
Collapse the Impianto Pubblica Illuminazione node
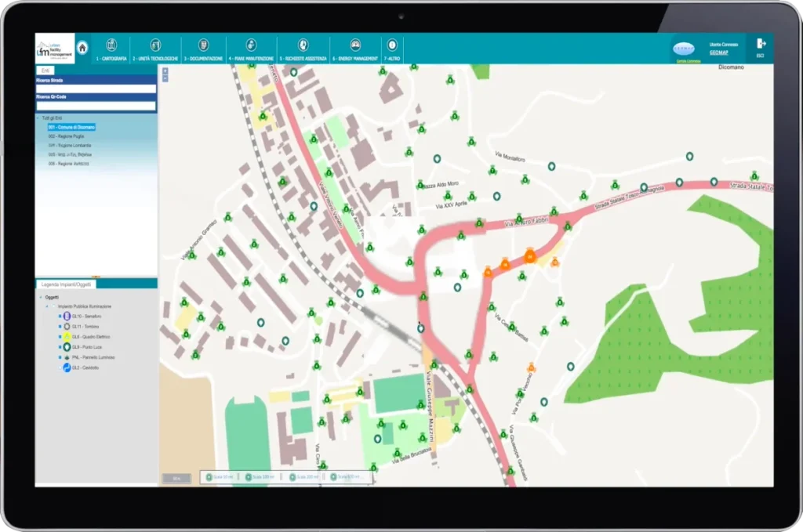[49, 306]
